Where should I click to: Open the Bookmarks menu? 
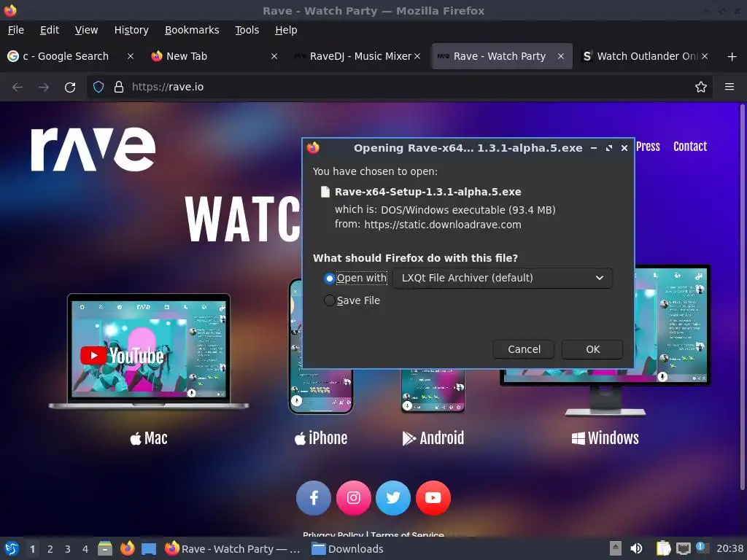point(192,30)
